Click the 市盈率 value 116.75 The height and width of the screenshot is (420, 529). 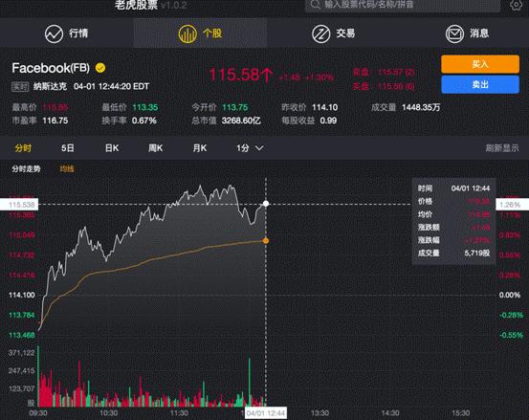point(55,121)
